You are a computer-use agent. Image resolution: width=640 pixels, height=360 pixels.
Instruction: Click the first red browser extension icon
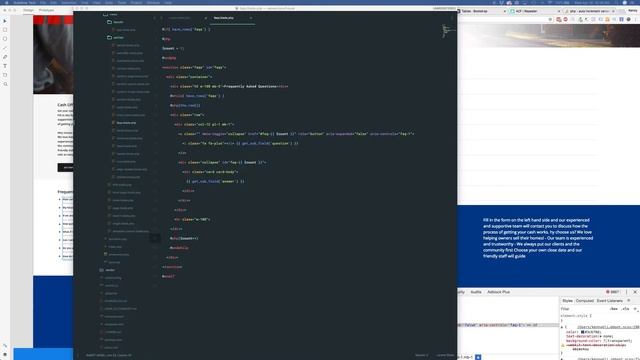tap(559, 19)
